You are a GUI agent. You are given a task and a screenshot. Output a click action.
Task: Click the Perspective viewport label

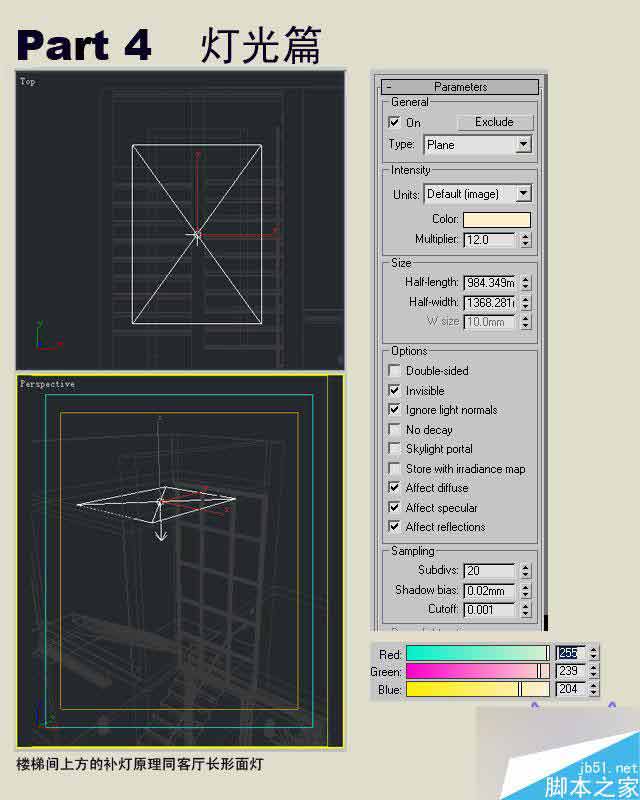click(47, 384)
